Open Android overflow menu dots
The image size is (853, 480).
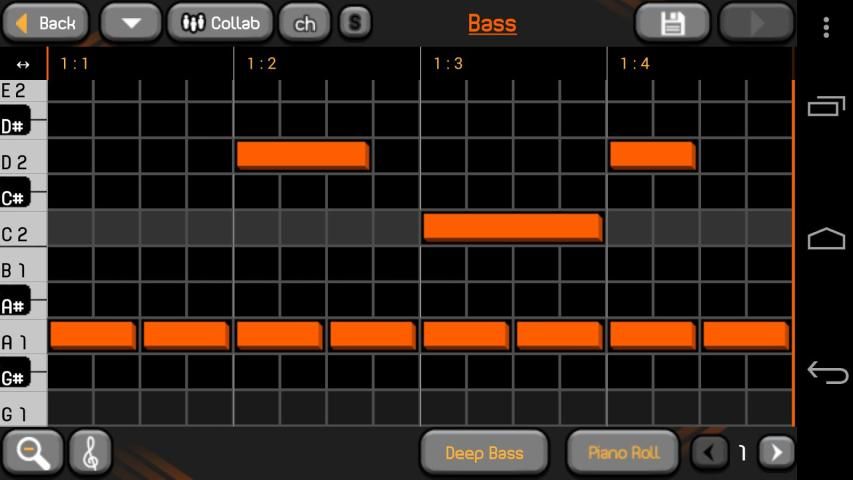[x=826, y=27]
